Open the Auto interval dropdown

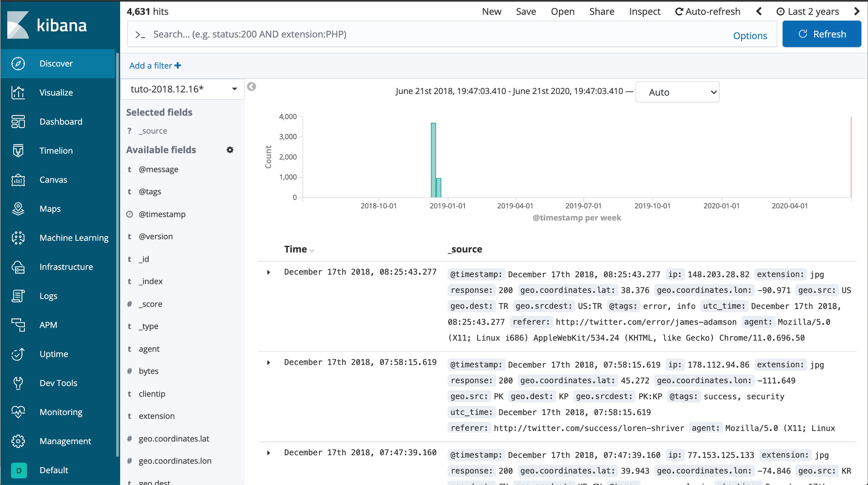coord(677,92)
